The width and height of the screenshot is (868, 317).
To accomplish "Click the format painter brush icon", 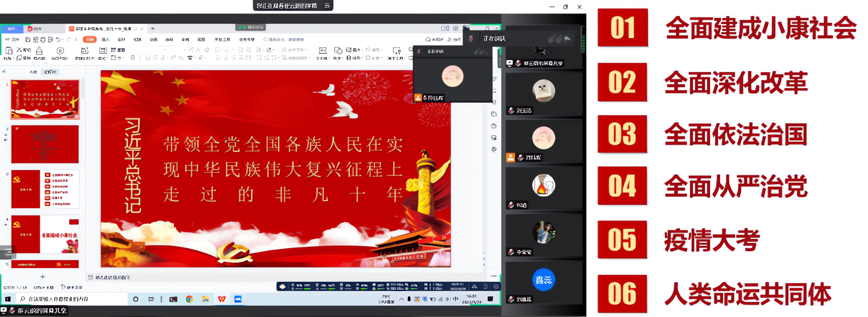I will (x=39, y=51).
